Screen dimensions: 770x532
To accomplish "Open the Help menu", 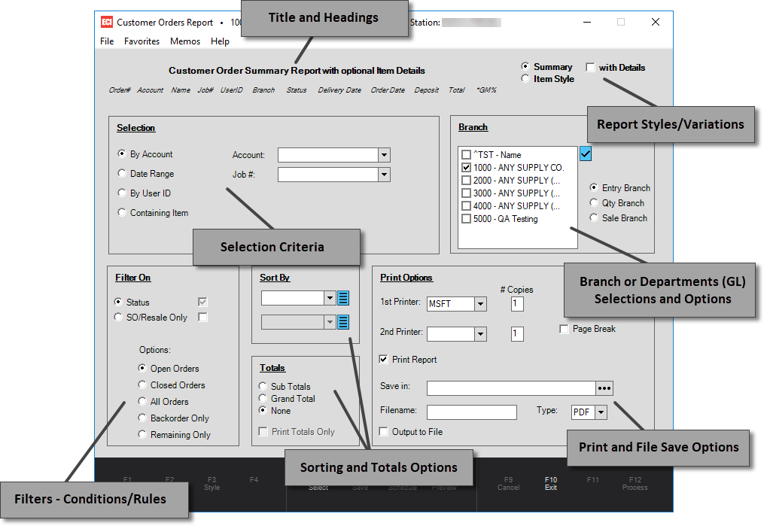I will point(220,41).
